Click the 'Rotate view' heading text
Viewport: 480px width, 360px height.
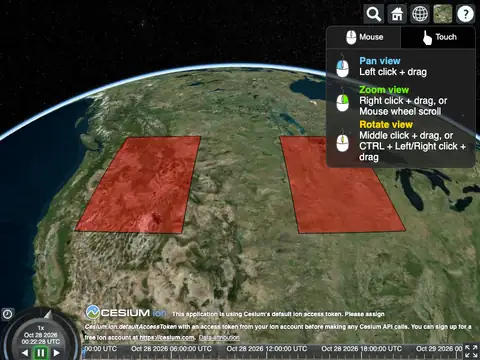(386, 125)
